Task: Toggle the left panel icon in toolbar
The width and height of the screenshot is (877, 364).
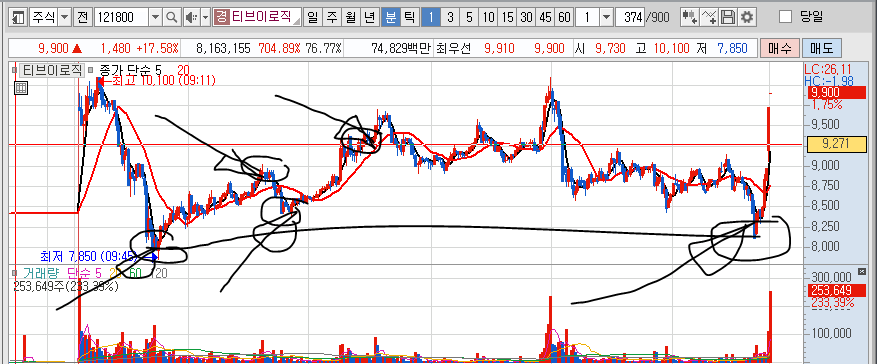Action: click(18, 18)
